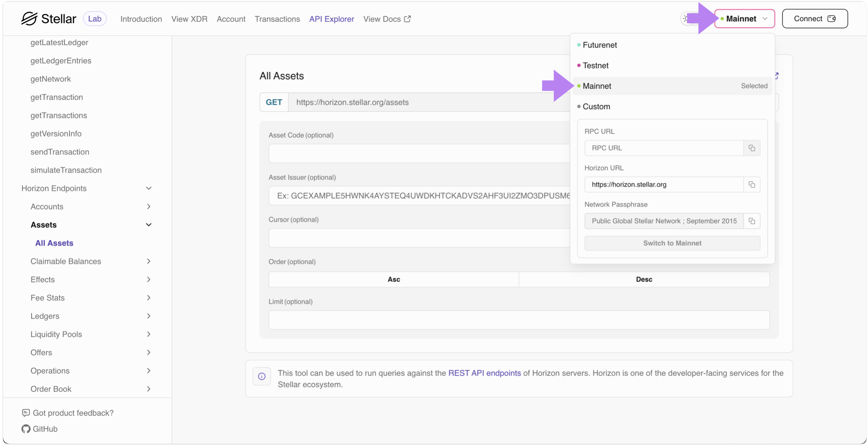Open the API Explorer tab
868x446 pixels.
tap(331, 18)
